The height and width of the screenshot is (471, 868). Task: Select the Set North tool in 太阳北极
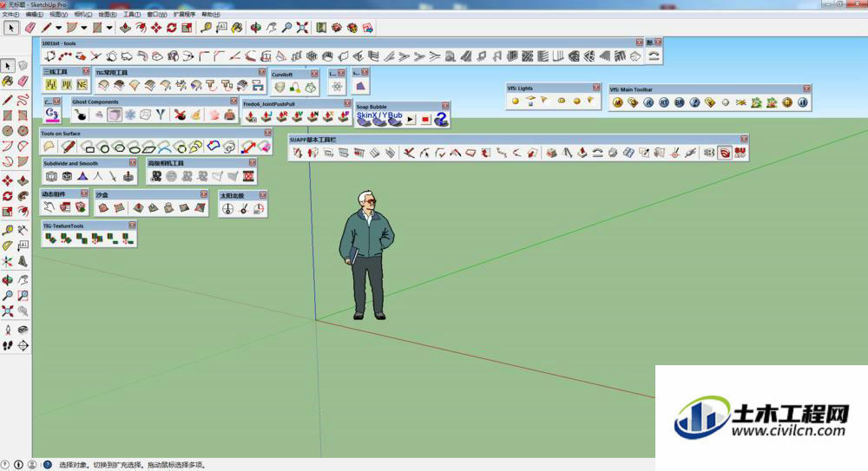[243, 209]
